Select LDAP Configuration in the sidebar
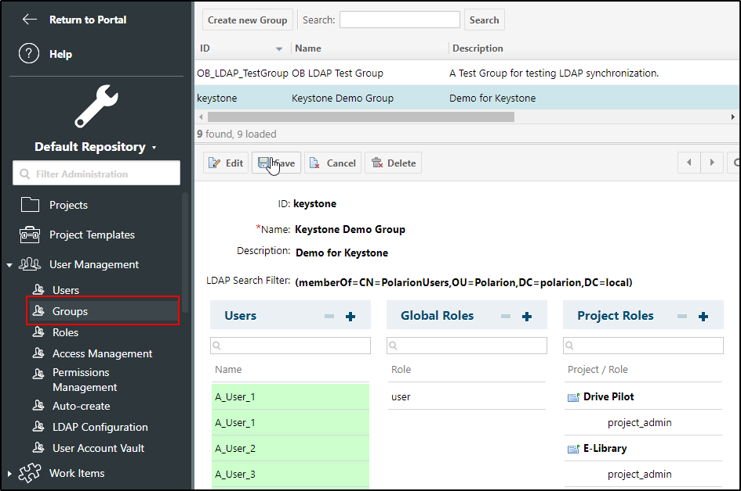This screenshot has width=741, height=491. coord(100,427)
